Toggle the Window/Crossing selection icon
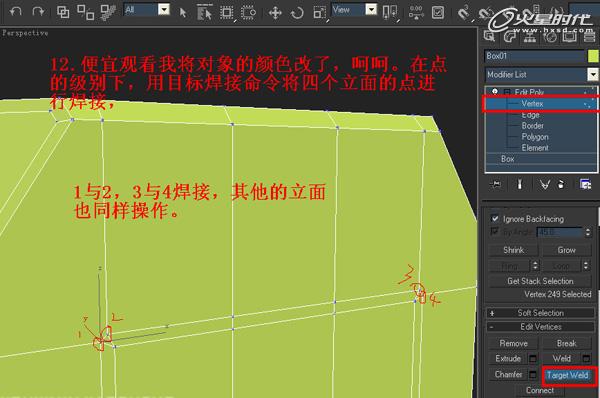This screenshot has width=600, height=398. click(249, 12)
